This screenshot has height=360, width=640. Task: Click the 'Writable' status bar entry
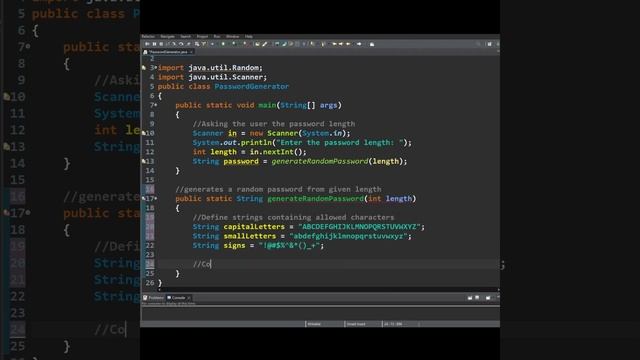pyautogui.click(x=314, y=324)
